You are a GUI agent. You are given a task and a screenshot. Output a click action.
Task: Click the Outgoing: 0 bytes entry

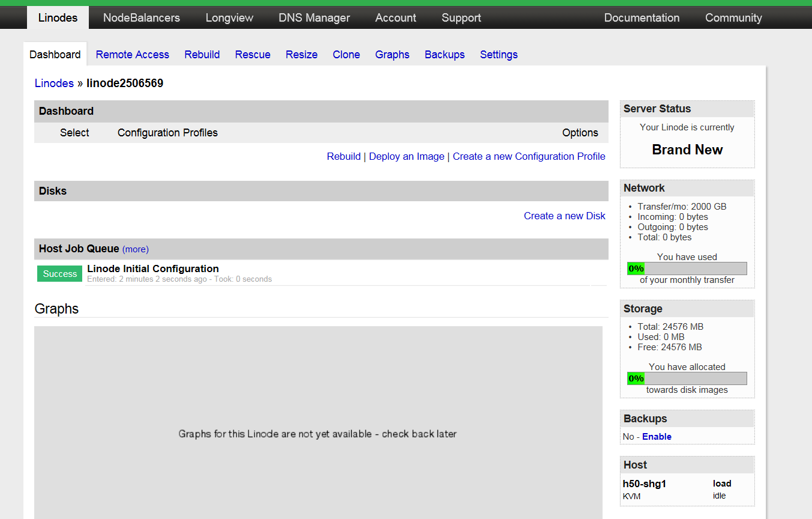(x=673, y=227)
